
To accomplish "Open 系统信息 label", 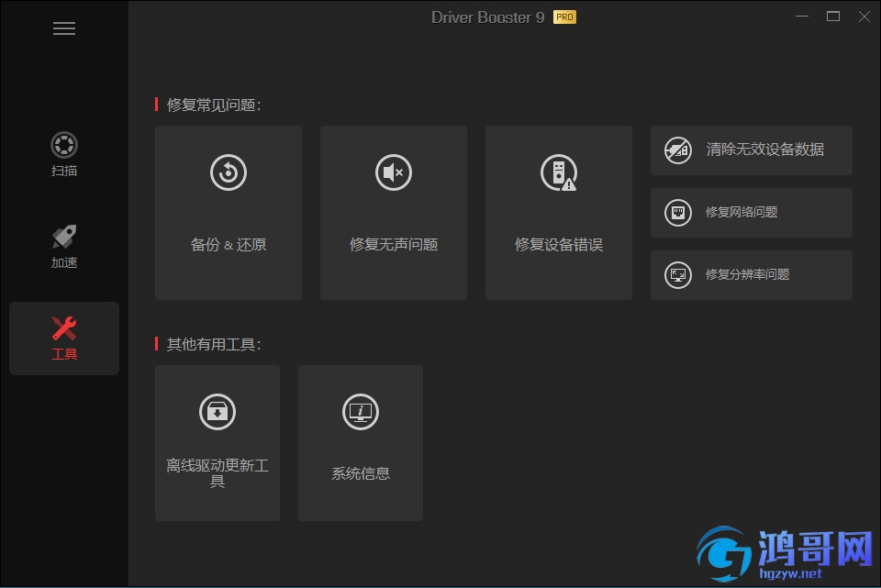I will (x=360, y=473).
